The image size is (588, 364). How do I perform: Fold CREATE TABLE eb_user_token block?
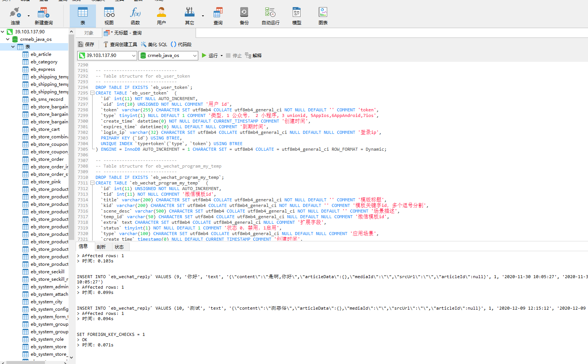coord(92,93)
